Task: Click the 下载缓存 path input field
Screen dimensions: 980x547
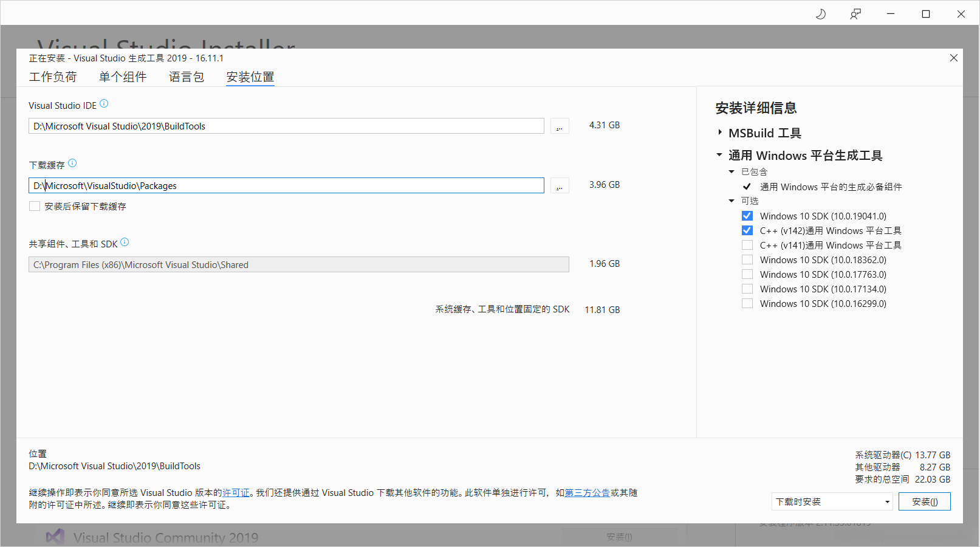Action: click(286, 185)
